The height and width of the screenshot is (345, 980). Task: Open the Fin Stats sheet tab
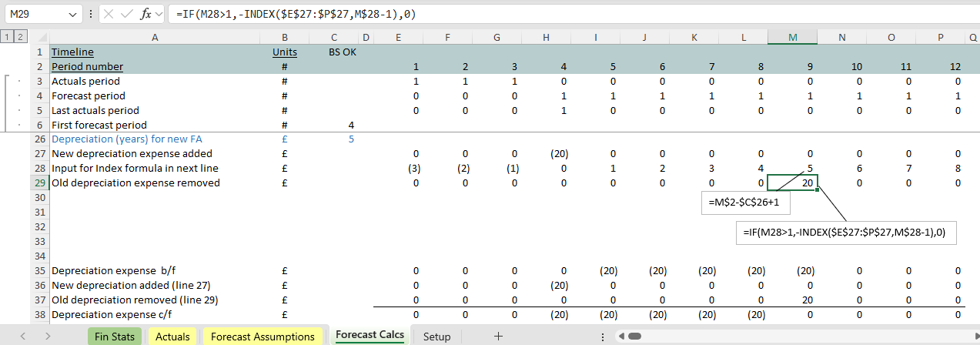[113, 336]
